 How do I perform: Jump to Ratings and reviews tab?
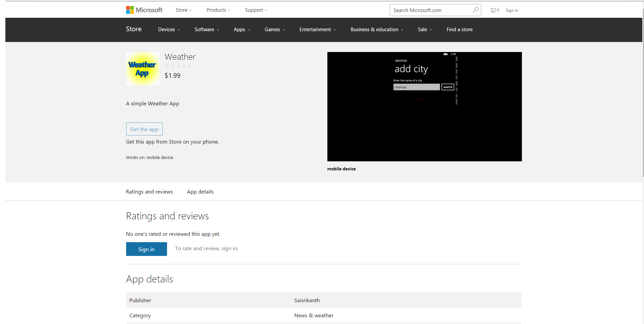[x=149, y=192]
